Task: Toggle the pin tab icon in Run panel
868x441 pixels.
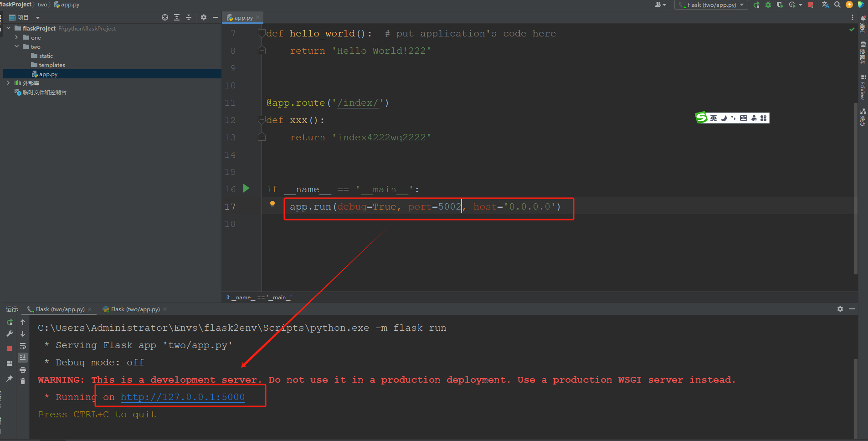Action: tap(10, 379)
